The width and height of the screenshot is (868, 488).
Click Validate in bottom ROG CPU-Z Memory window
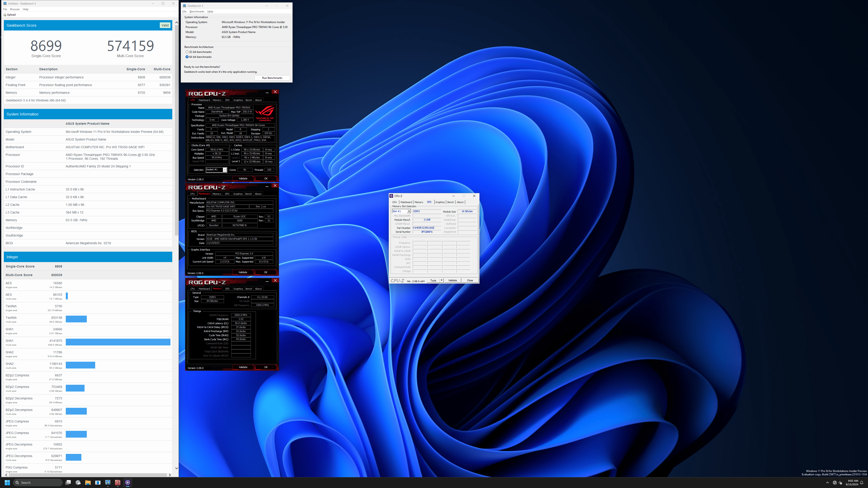243,367
